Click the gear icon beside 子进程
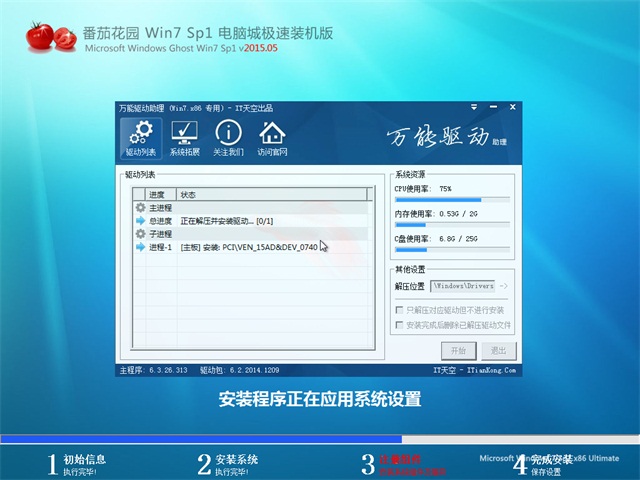The image size is (640, 480). pos(140,233)
